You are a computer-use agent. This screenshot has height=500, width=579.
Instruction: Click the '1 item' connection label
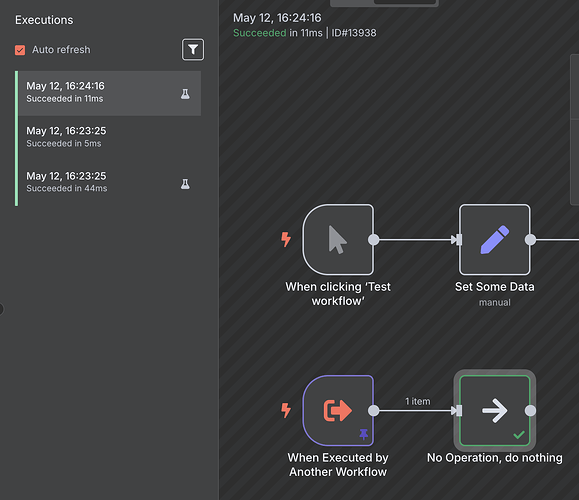(x=418, y=401)
